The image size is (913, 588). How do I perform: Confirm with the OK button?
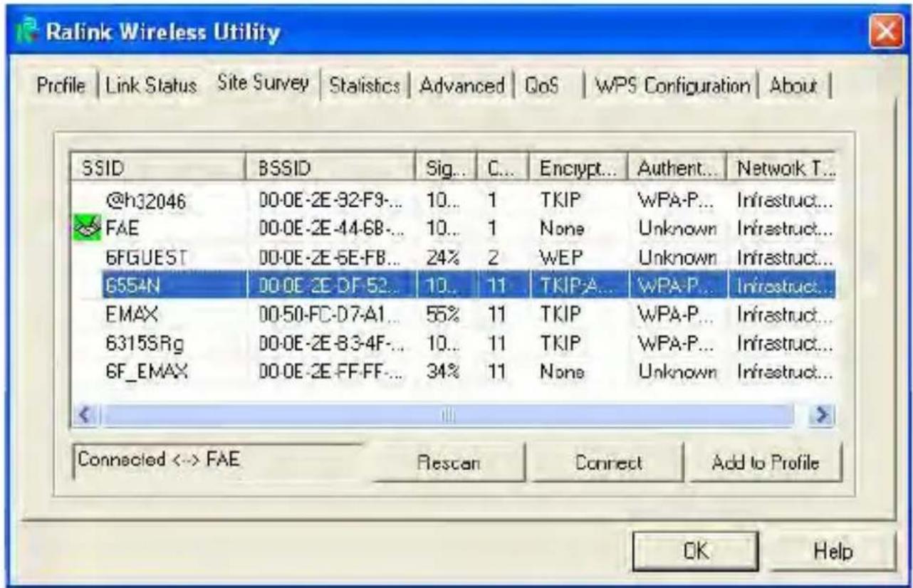pos(696,552)
